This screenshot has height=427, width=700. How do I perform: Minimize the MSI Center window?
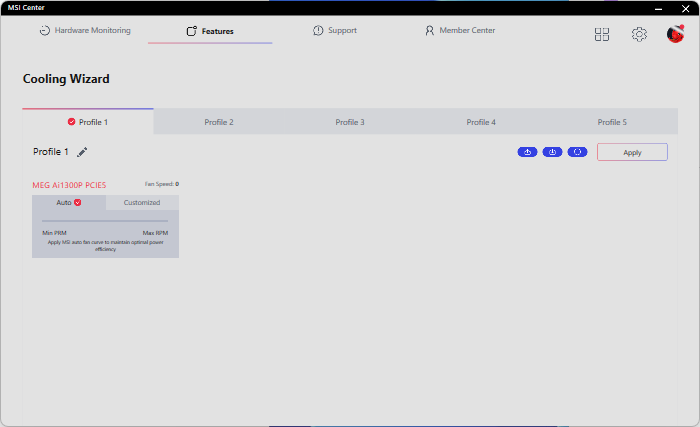(x=658, y=8)
